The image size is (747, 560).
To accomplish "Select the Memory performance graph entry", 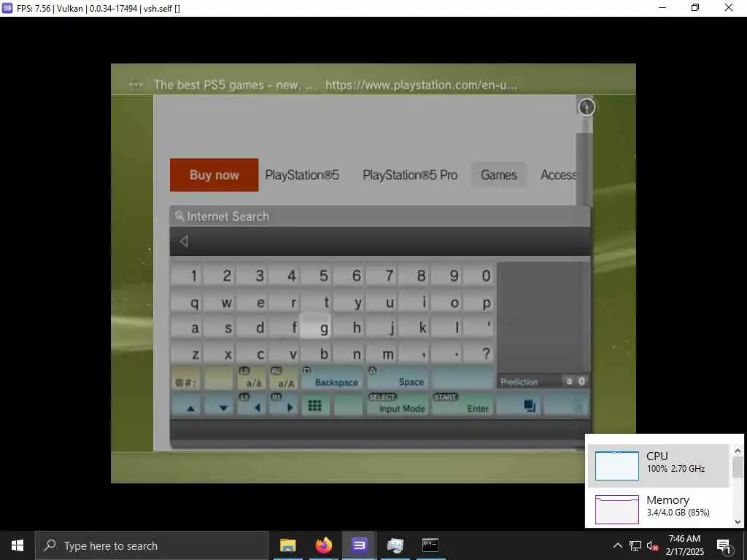I will coord(659,508).
